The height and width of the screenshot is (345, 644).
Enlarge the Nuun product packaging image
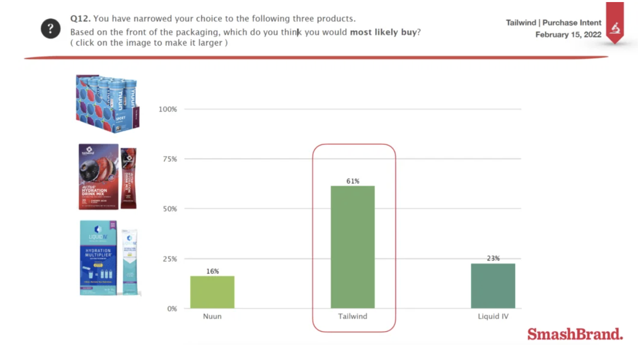click(108, 104)
